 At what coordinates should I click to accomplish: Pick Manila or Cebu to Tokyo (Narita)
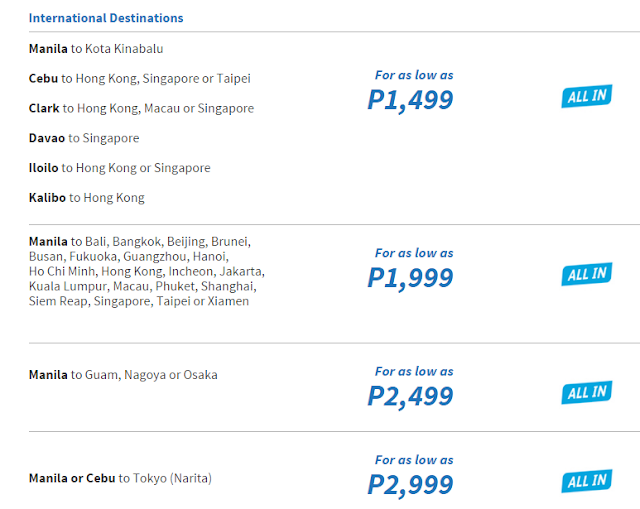pyautogui.click(x=120, y=478)
